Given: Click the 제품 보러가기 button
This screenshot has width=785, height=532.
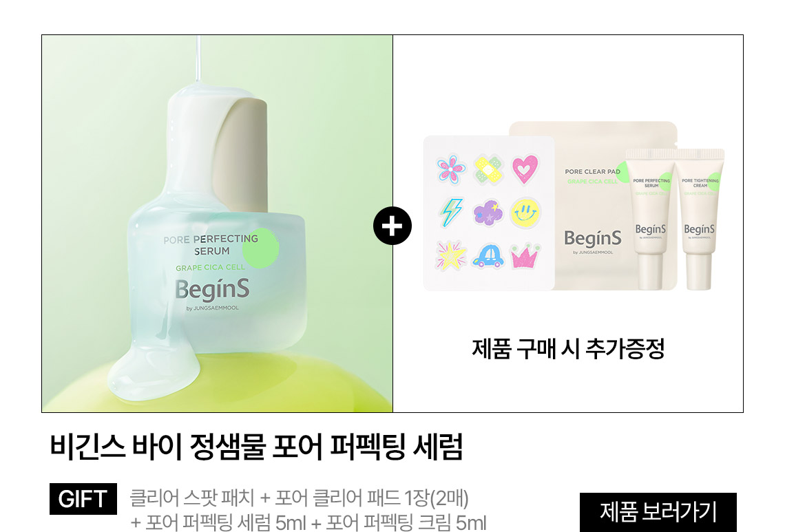Looking at the screenshot, I should [x=658, y=512].
